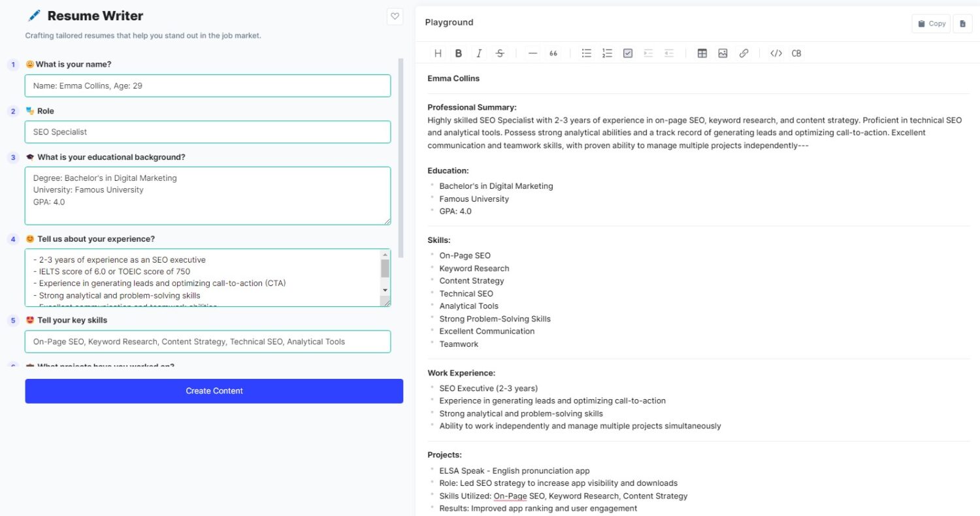Insert a horizontal line divider
Image resolution: width=980 pixels, height=516 pixels.
532,54
